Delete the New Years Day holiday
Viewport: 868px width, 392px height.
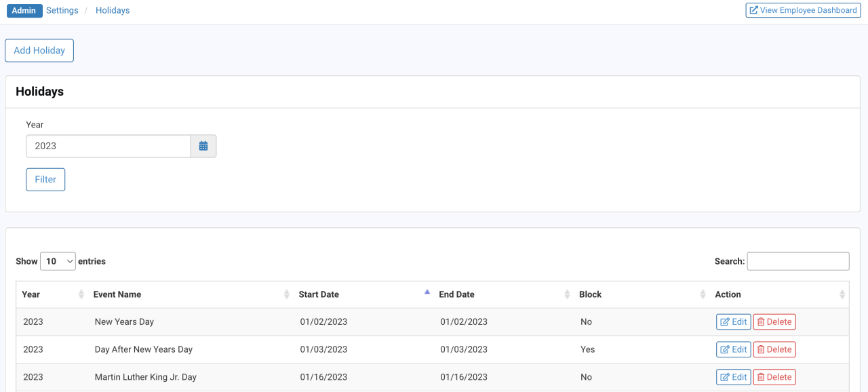pyautogui.click(x=774, y=322)
